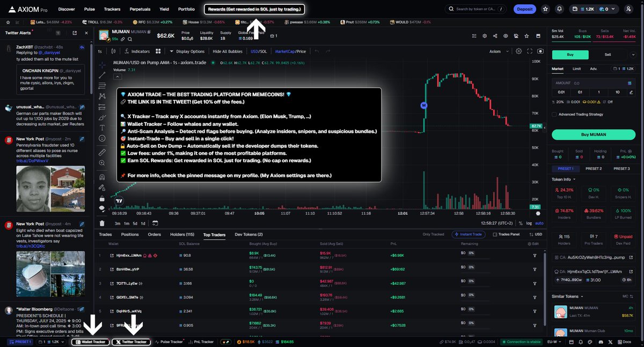Viewport: 644px width, 347px height.
Task: Delete drawings with the trash icon
Action: coord(102,223)
